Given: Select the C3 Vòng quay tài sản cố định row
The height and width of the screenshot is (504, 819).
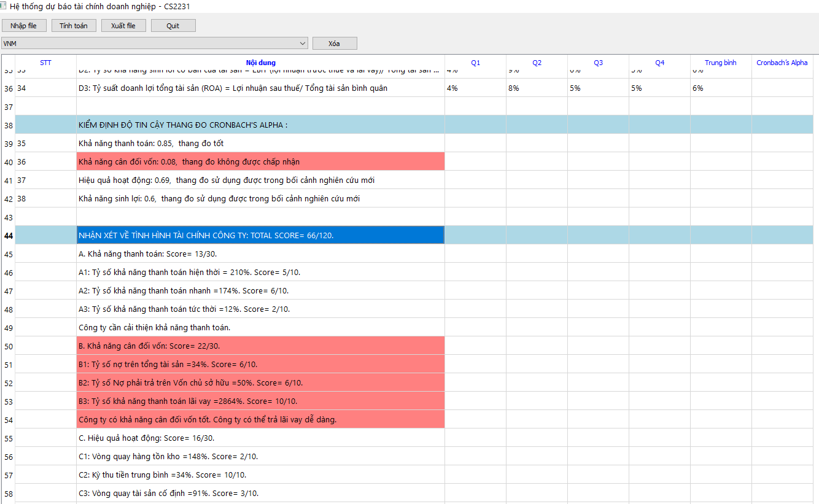Looking at the screenshot, I should click(261, 493).
